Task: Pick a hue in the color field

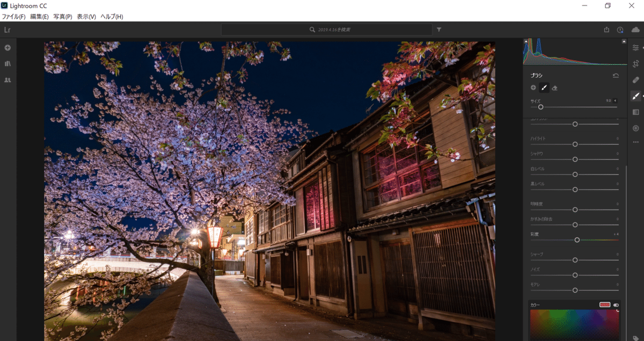Action: [x=574, y=325]
